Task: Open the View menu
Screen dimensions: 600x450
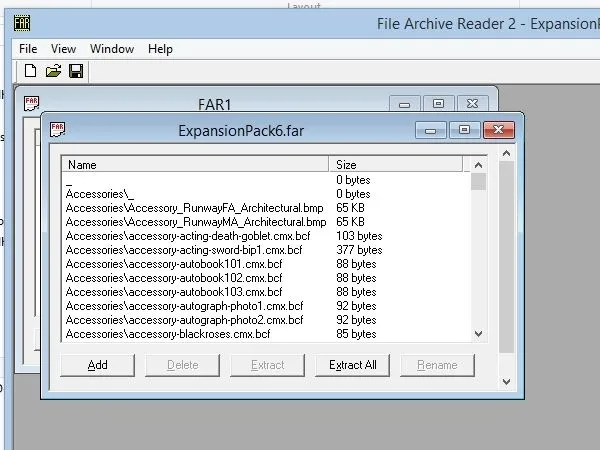Action: [64, 49]
